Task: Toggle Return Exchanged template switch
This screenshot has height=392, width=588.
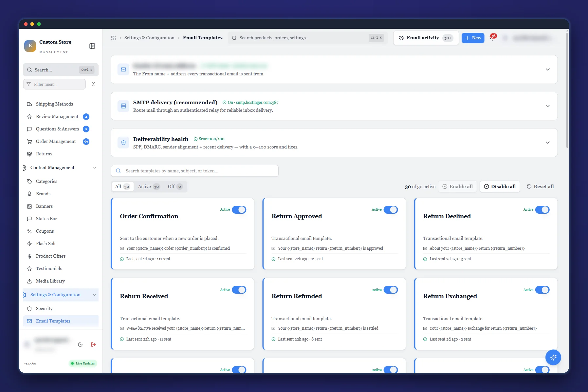Action: (542, 290)
